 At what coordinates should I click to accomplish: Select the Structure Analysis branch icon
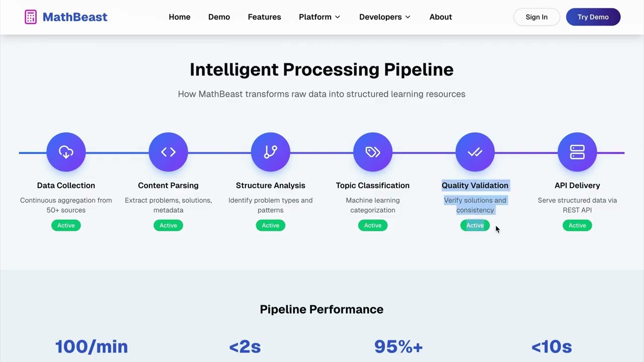pyautogui.click(x=271, y=152)
